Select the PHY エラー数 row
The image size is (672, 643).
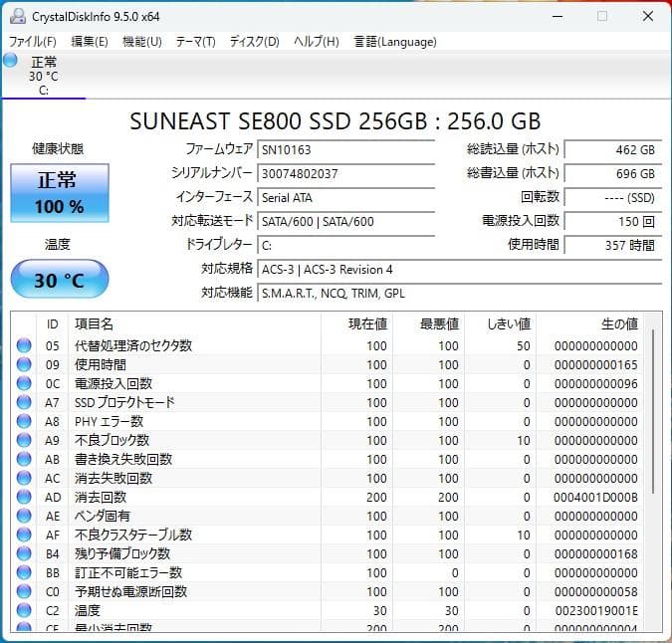click(327, 421)
